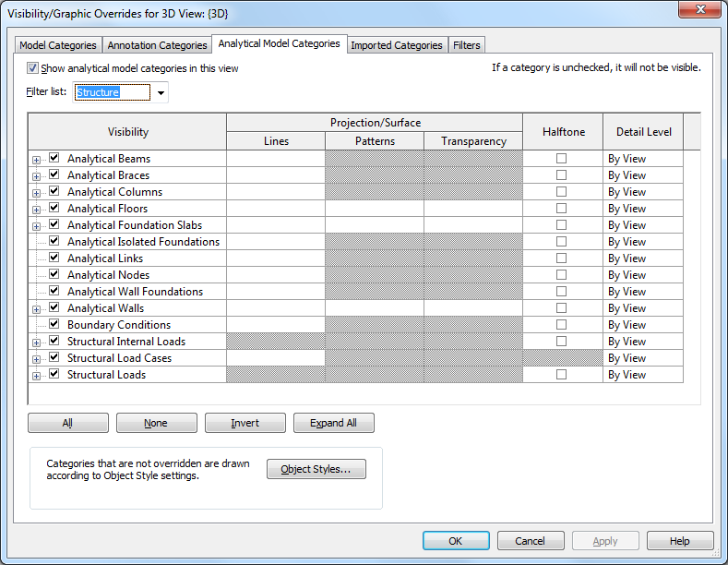Screen dimensions: 728x565
Task: Enable Halftone for Structural Loads
Action: [561, 375]
